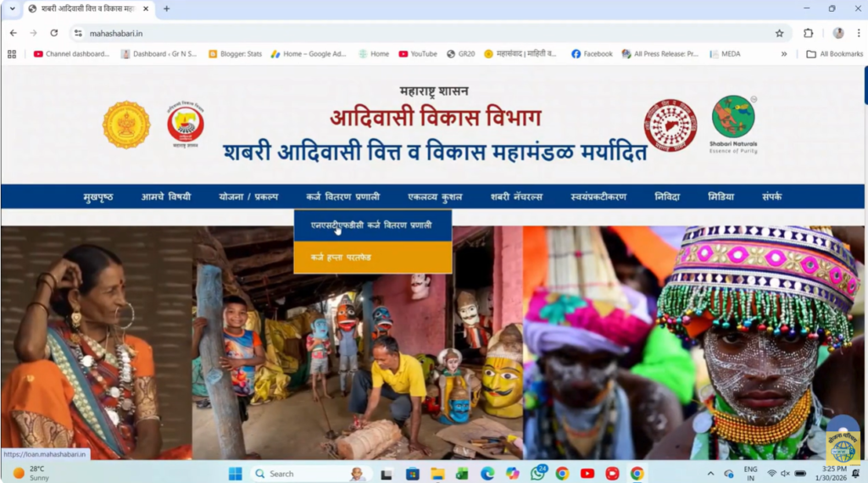The width and height of the screenshot is (868, 483).
Task: Reload the page using the refresh icon
Action: tap(54, 33)
